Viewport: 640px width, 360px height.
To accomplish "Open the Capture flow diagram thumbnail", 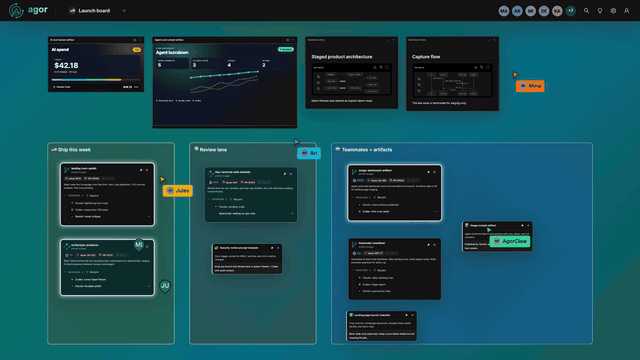I will [x=452, y=80].
